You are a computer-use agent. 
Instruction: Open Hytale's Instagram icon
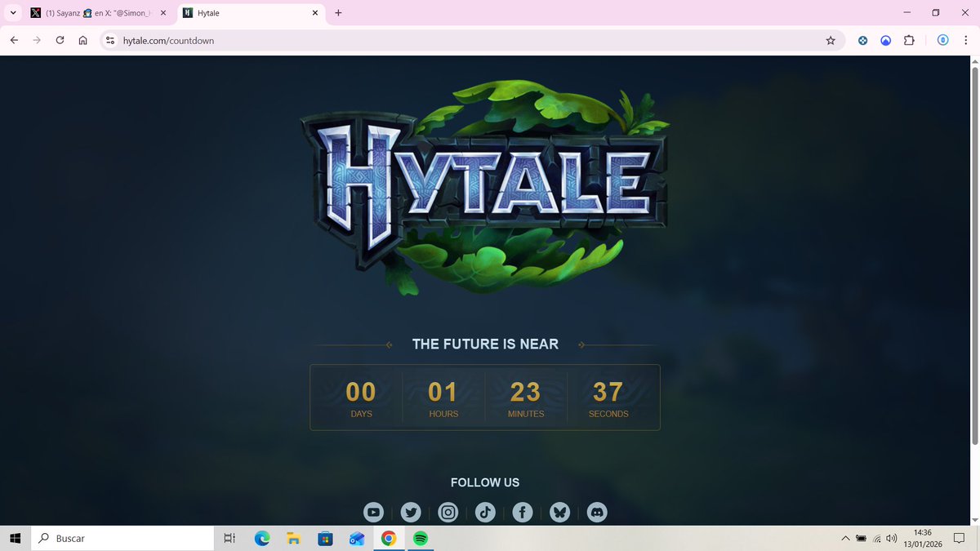tap(448, 513)
